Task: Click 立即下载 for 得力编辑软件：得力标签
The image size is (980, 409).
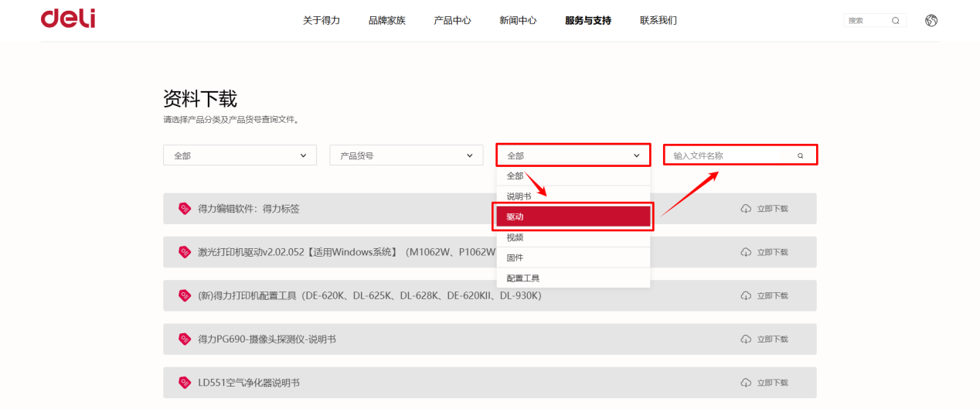Action: pyautogui.click(x=773, y=209)
